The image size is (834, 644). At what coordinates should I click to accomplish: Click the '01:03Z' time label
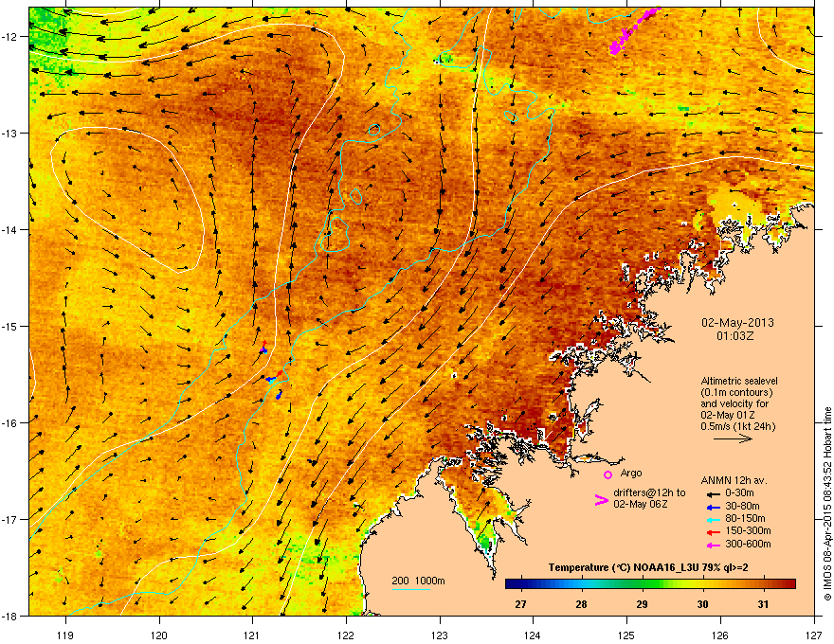[x=735, y=336]
